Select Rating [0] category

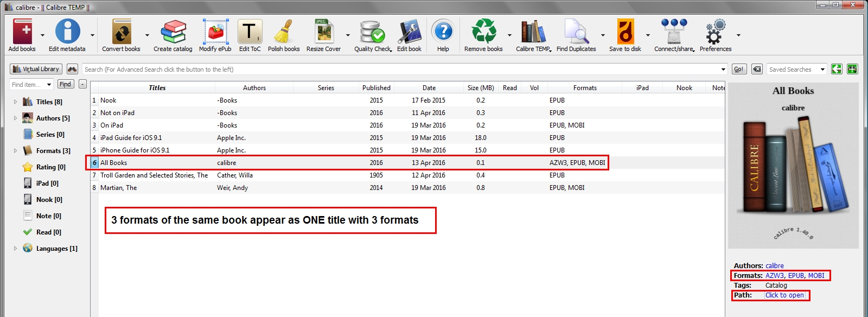pos(50,167)
